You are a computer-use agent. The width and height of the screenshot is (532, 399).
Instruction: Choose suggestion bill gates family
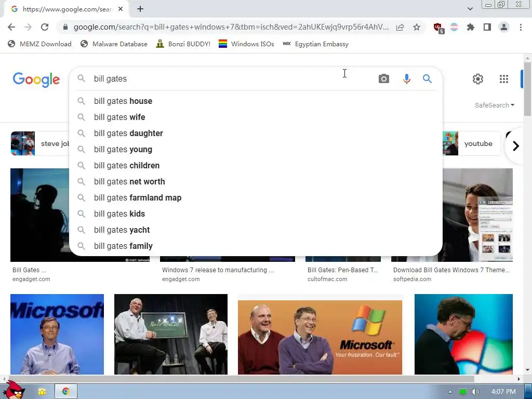point(256,246)
